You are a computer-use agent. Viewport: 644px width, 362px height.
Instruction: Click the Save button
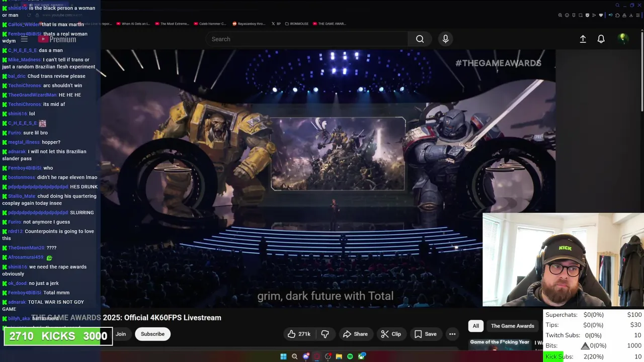425,334
